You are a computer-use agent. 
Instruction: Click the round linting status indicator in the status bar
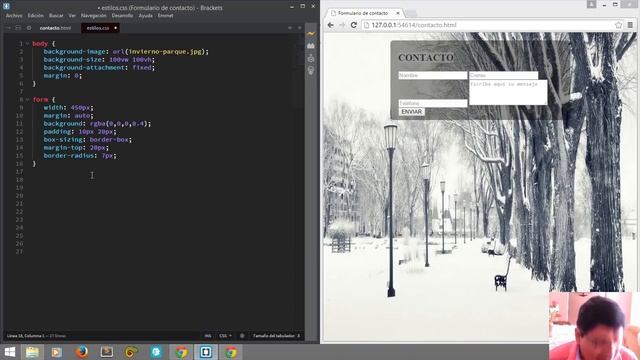click(x=242, y=336)
